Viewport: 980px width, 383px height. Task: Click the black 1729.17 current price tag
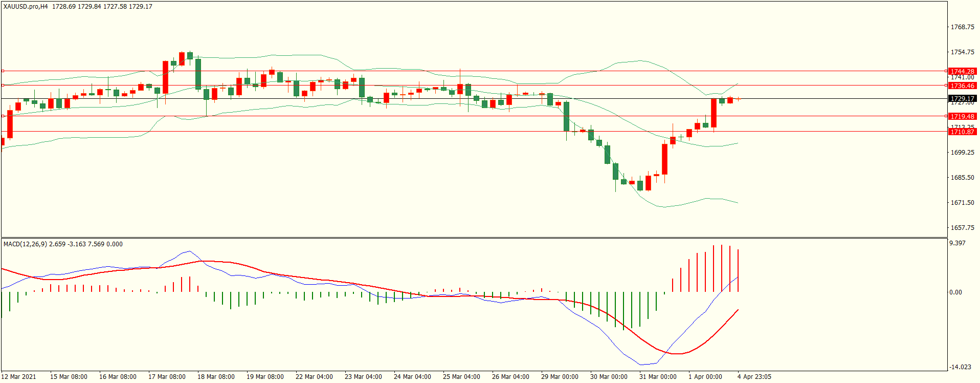coord(962,99)
